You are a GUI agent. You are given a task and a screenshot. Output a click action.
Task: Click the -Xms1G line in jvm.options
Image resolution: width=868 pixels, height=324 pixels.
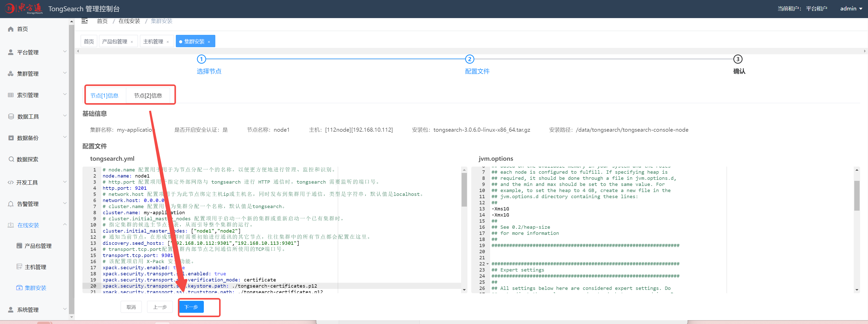tap(500, 209)
